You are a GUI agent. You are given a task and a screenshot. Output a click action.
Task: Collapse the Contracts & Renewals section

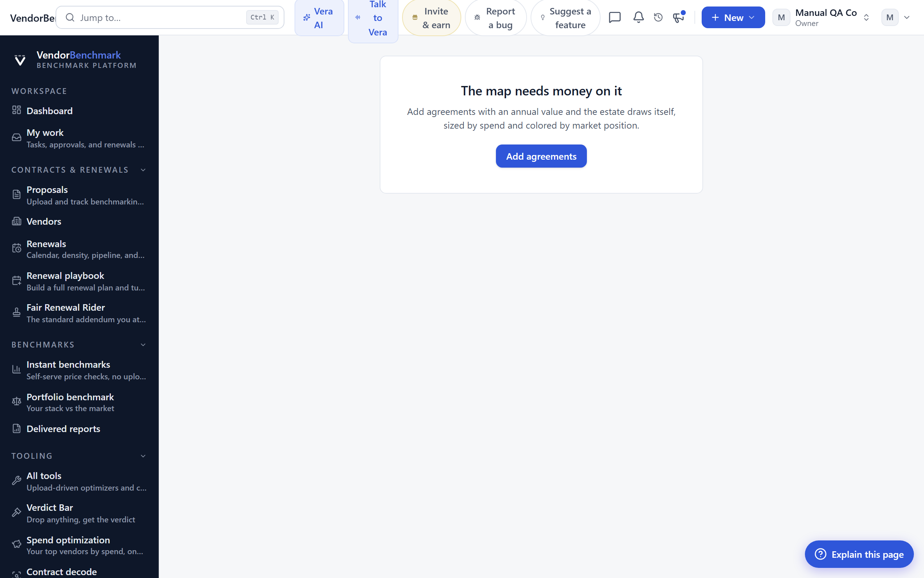click(143, 170)
